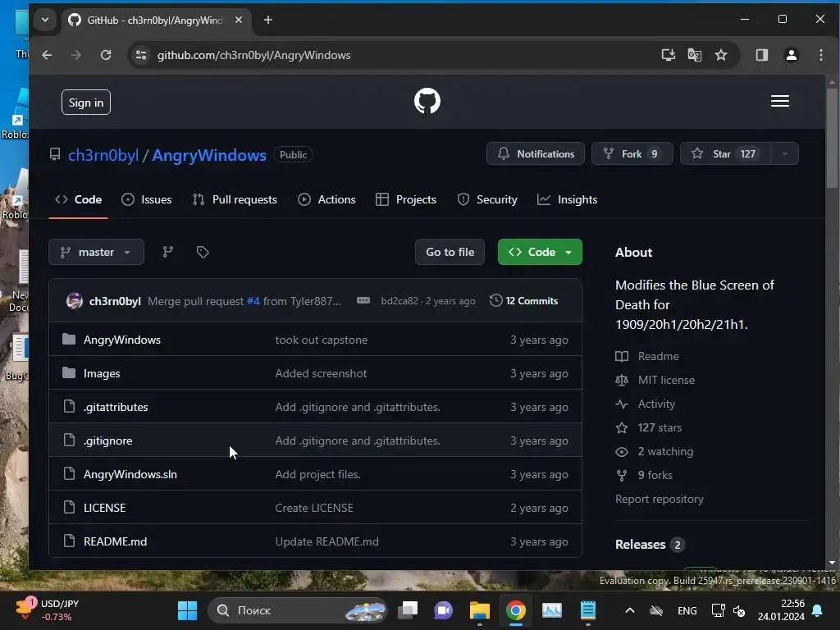Open the .gitattributes file
This screenshot has height=630, width=840.
click(x=116, y=407)
